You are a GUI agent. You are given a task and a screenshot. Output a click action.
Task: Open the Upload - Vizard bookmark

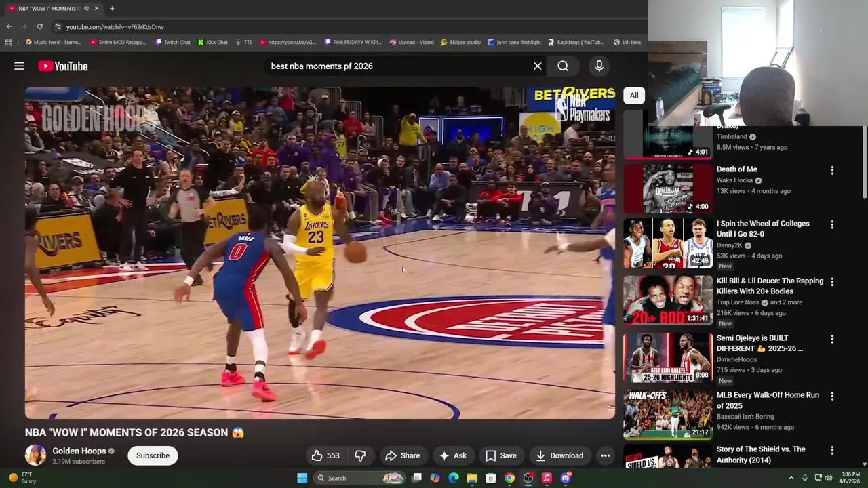[x=411, y=42]
